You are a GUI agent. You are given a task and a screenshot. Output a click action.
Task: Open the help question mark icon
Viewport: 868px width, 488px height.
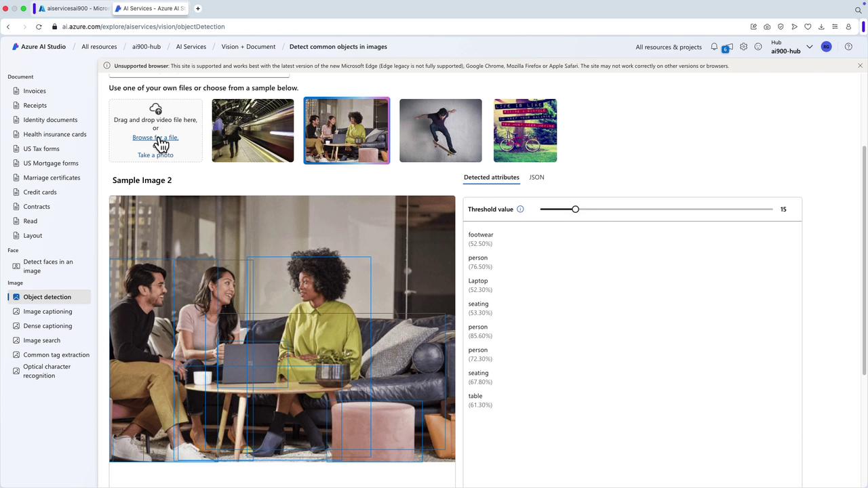point(849,47)
